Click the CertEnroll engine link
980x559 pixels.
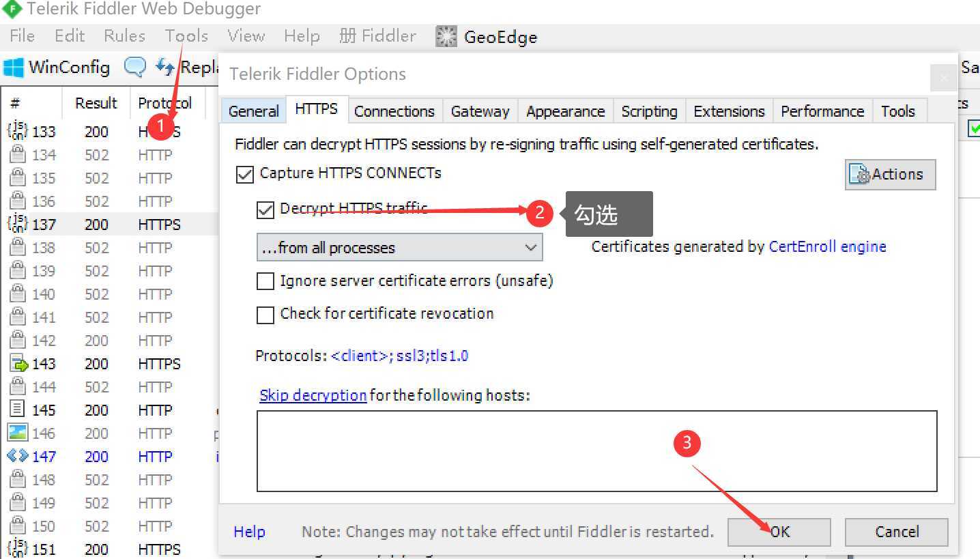point(827,247)
